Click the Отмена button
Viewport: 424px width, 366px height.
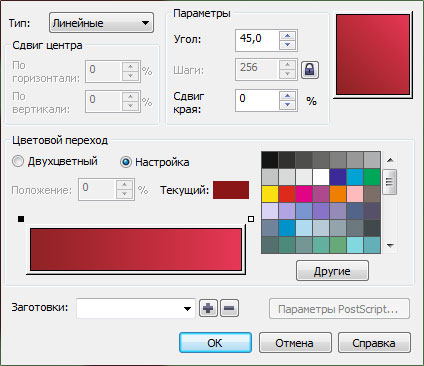[295, 343]
